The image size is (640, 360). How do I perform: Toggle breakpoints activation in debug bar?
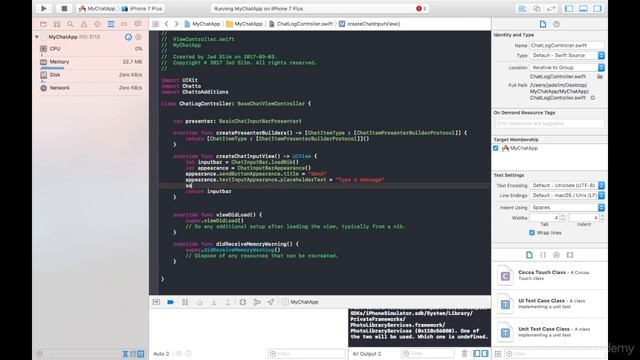tap(171, 302)
